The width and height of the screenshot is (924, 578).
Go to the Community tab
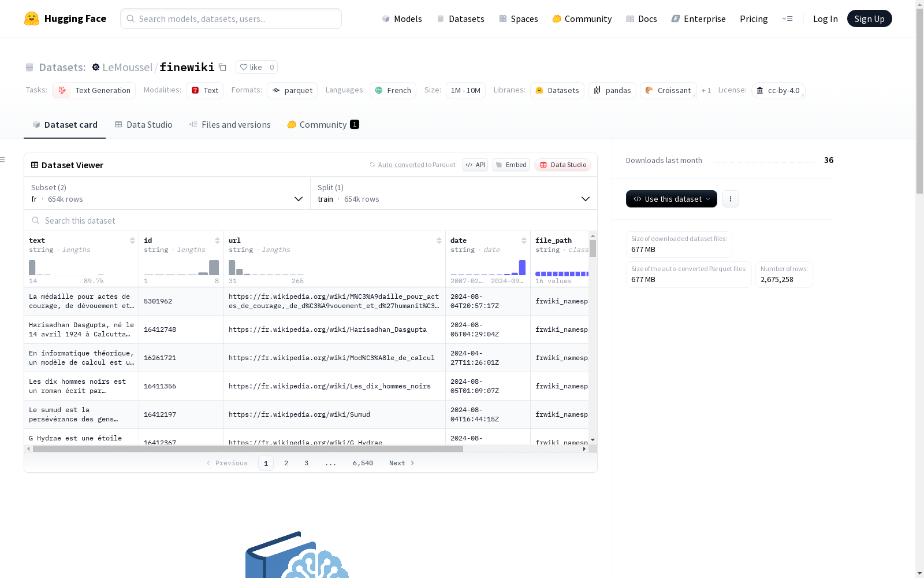coord(323,124)
